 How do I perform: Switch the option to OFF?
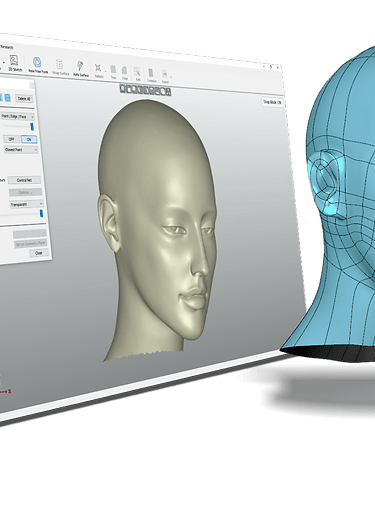pyautogui.click(x=11, y=139)
